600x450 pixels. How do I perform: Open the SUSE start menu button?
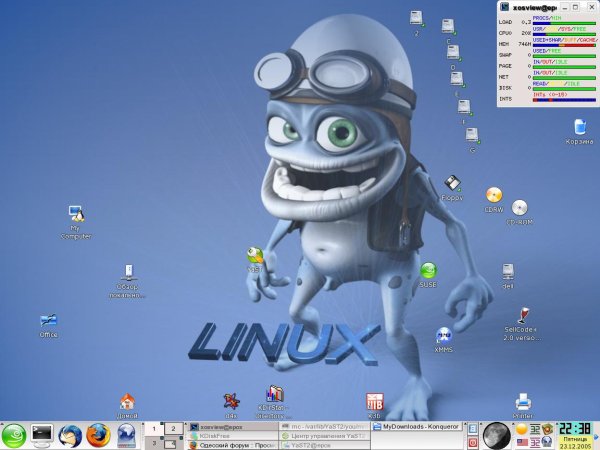[x=14, y=436]
